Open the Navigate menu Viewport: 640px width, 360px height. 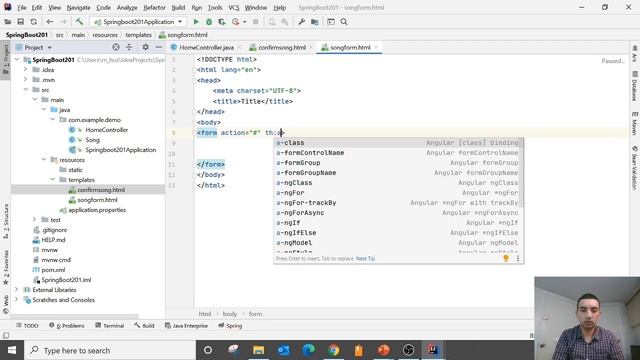[x=78, y=7]
